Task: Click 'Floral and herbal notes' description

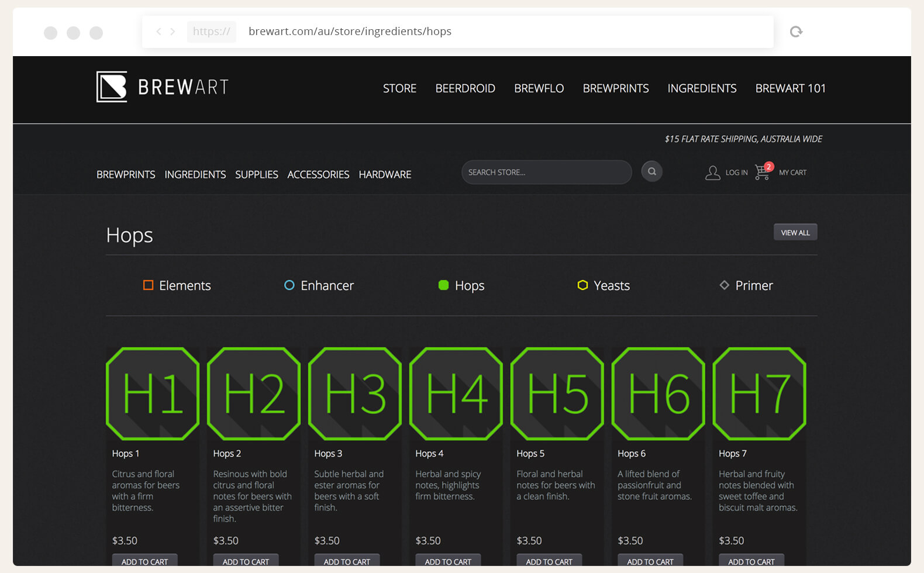Action: (x=556, y=485)
